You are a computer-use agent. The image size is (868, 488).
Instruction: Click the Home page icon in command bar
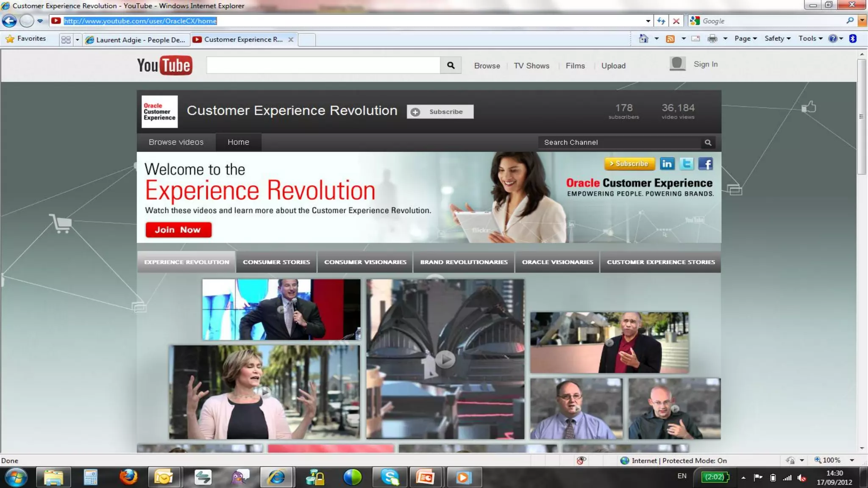pyautogui.click(x=643, y=39)
